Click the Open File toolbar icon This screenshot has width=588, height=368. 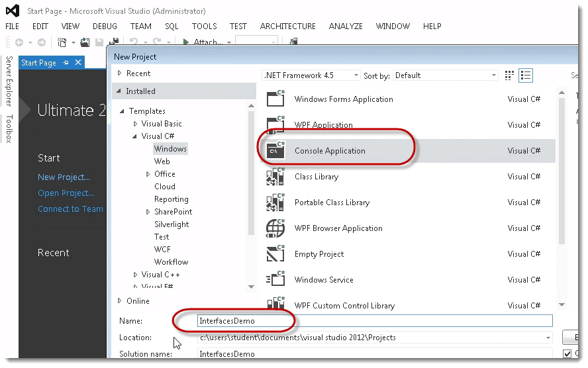[85, 42]
